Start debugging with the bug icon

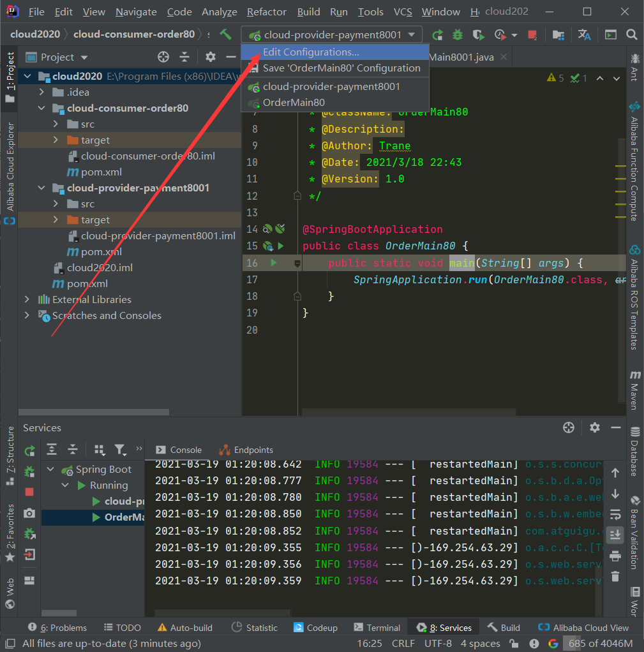[x=458, y=35]
